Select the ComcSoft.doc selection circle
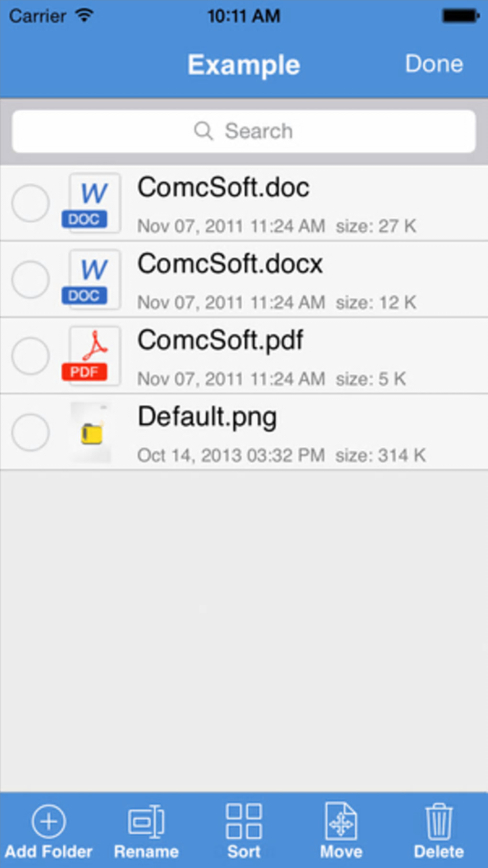The width and height of the screenshot is (488, 868). coord(31,203)
